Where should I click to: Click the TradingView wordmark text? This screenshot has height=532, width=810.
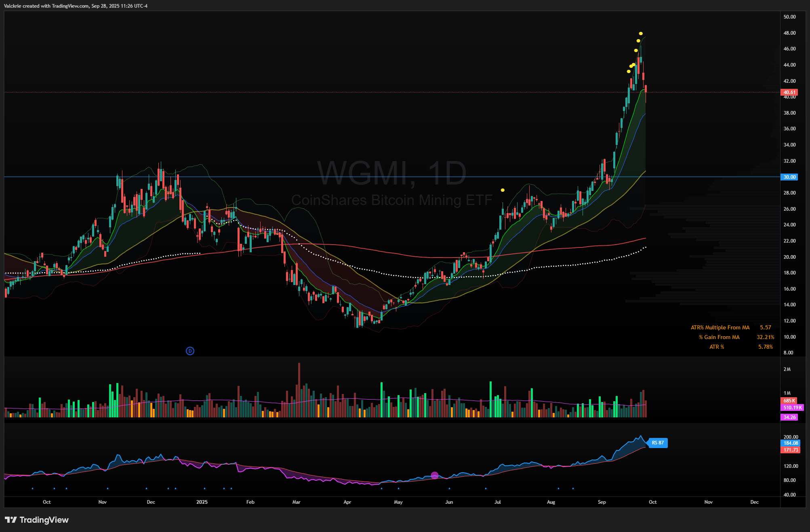[x=44, y=520]
